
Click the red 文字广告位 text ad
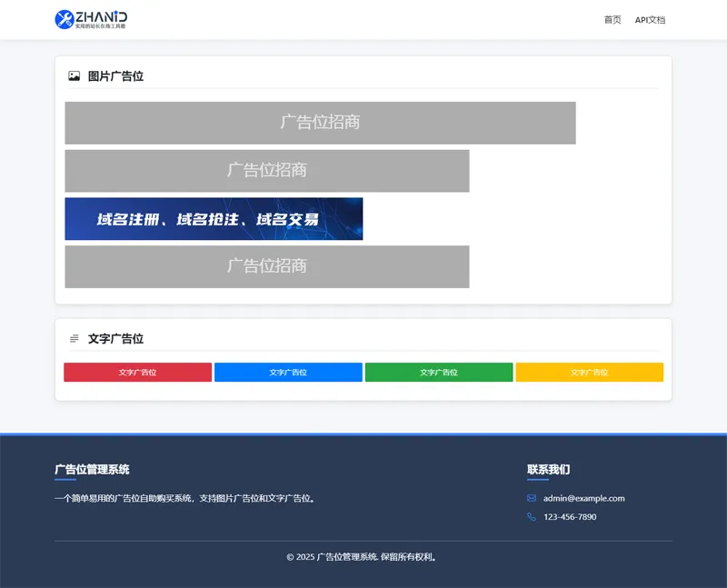tap(136, 372)
